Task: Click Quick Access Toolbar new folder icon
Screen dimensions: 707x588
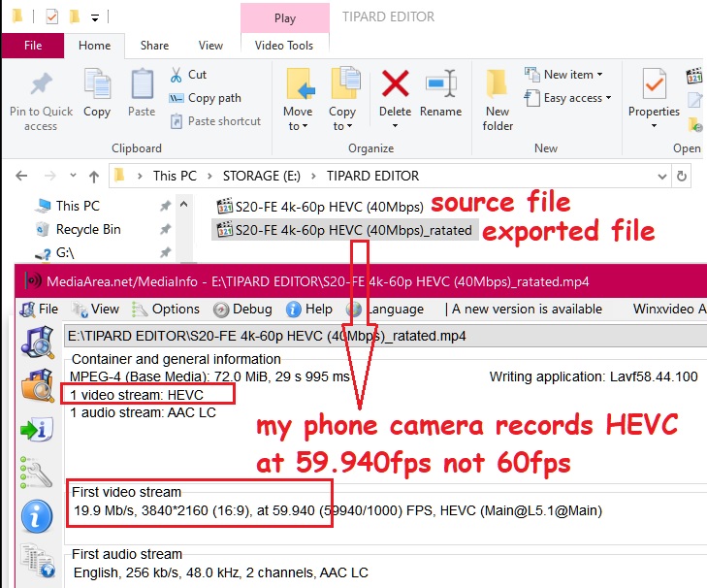Action: click(74, 17)
